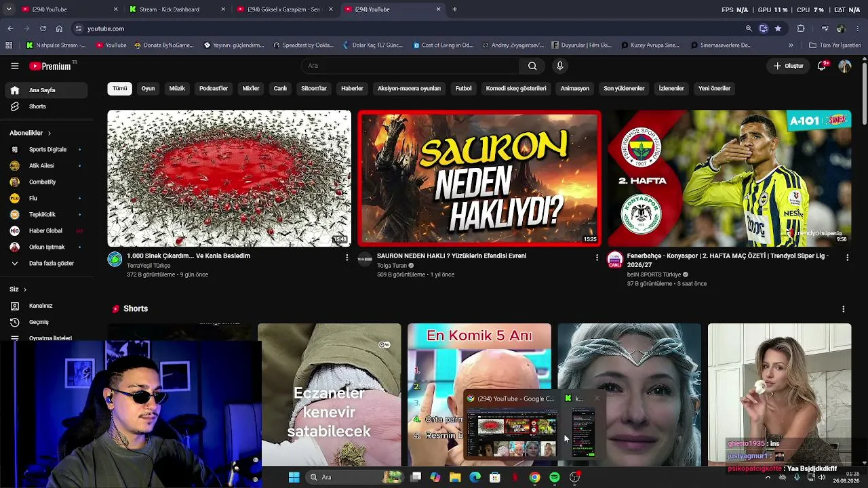868x488 pixels.
Task: Click the beIN SPORTS Türkiye channel avatar
Action: pyautogui.click(x=615, y=259)
